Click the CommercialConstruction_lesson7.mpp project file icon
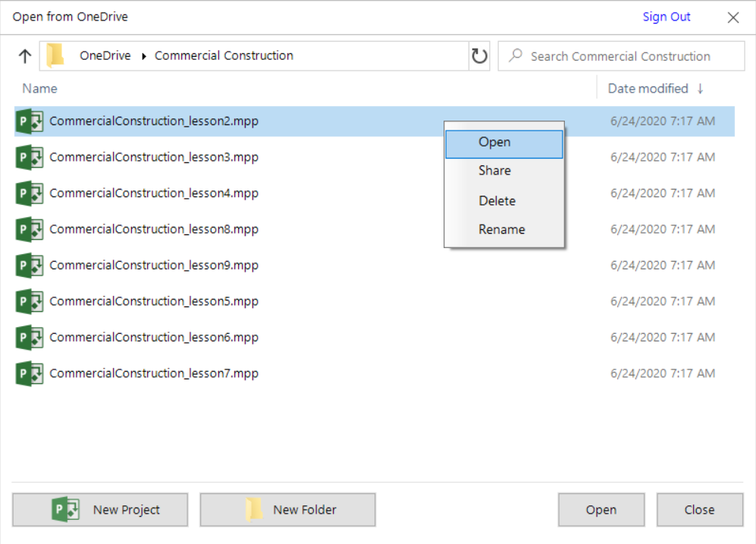Image resolution: width=756 pixels, height=544 pixels. tap(30, 373)
